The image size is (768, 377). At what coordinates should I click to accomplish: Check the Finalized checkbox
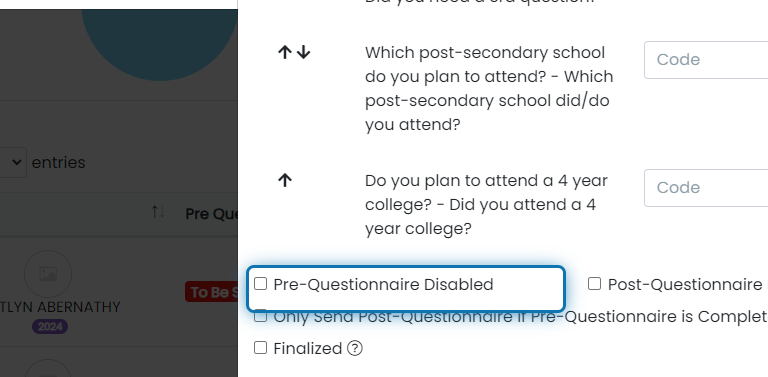[261, 348]
